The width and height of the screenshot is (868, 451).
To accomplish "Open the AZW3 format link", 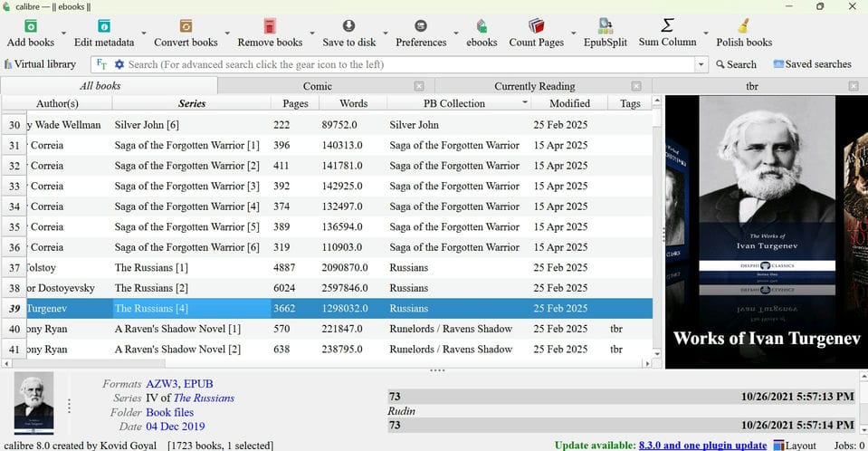I will (161, 384).
